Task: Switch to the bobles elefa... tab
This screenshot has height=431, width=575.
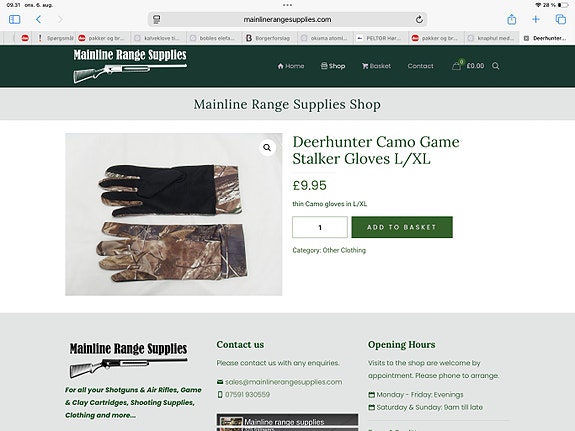Action: click(x=213, y=38)
